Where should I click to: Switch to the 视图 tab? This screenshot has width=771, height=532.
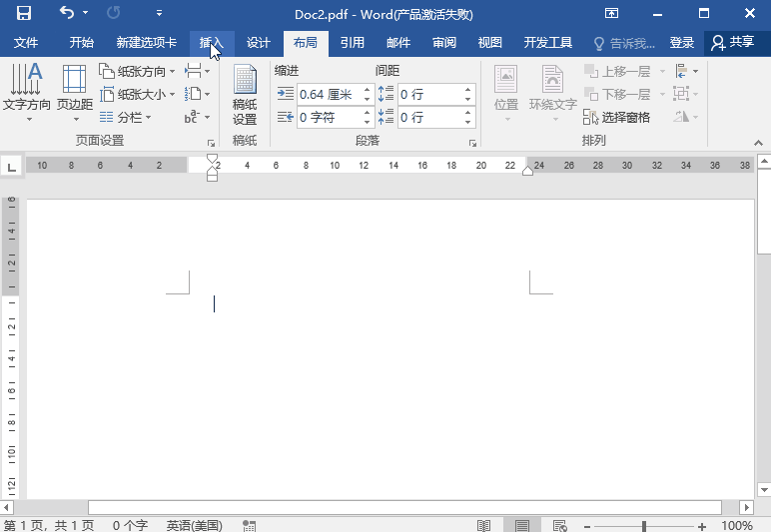pyautogui.click(x=490, y=43)
